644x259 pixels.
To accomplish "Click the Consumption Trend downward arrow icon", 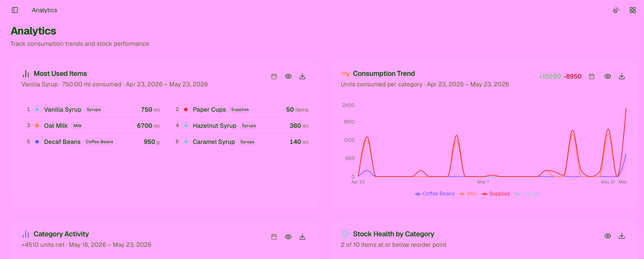I will tap(345, 73).
